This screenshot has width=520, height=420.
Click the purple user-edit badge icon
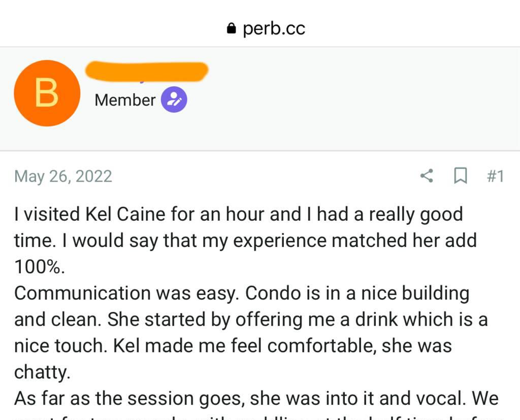tap(174, 100)
